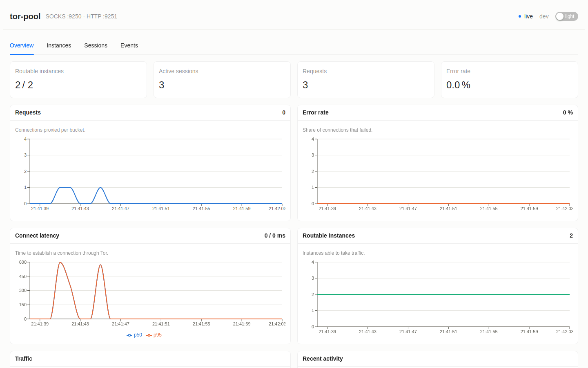Viewport: 588px width, 368px height.
Task: Click the '0 / 0 ms' latency value
Action: [x=275, y=236]
